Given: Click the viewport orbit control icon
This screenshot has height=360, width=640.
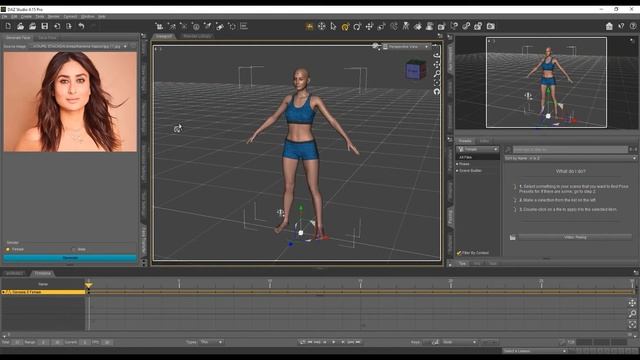Looking at the screenshot, I should (x=436, y=55).
